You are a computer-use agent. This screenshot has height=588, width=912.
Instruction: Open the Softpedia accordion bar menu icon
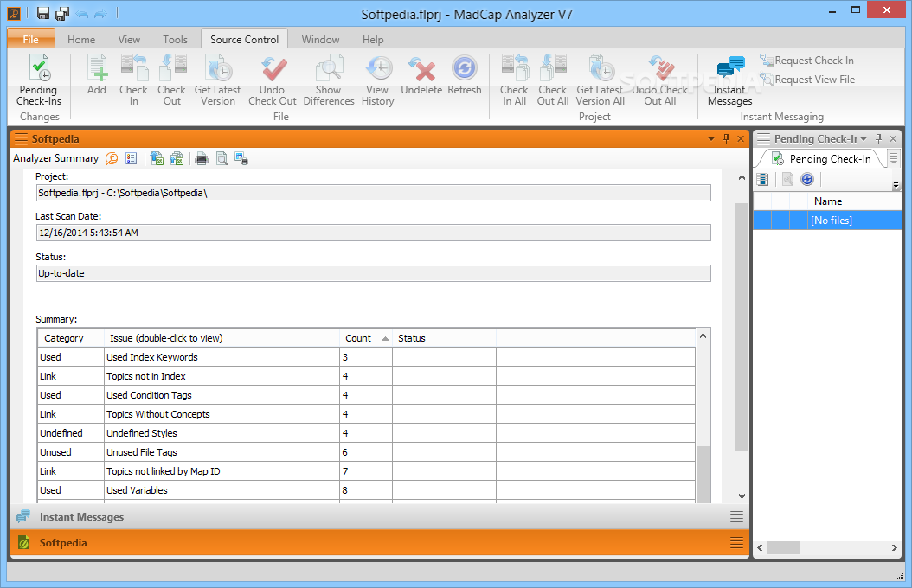tap(736, 543)
